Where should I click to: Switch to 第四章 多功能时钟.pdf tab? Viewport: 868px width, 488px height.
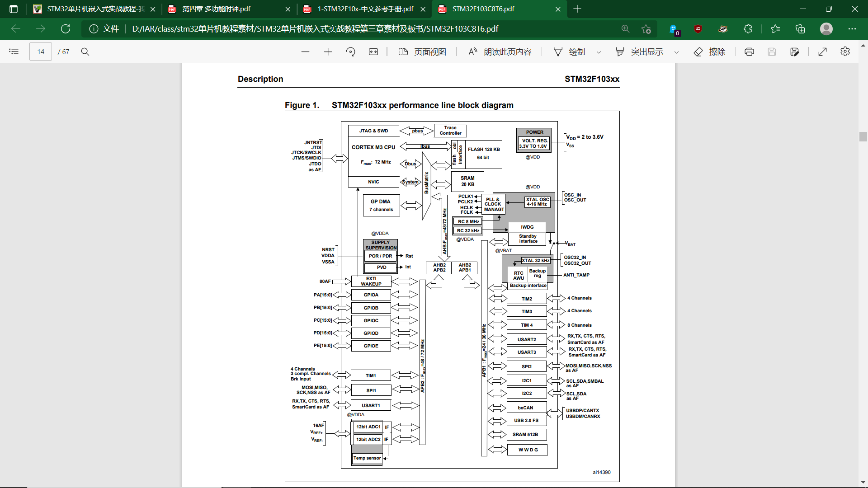(x=216, y=9)
